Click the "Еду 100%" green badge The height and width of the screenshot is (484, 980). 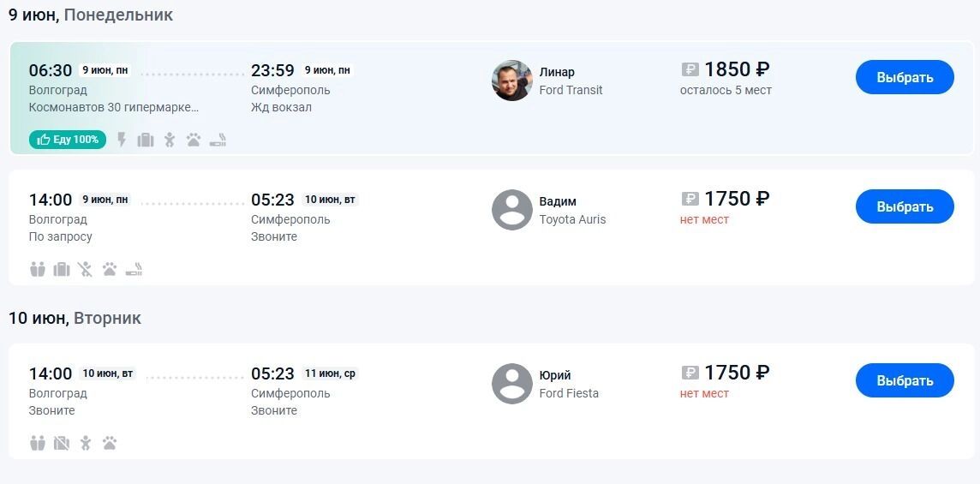point(68,140)
